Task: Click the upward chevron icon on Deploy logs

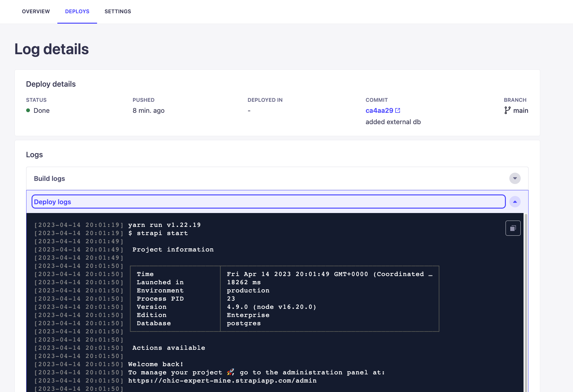Action: click(515, 202)
